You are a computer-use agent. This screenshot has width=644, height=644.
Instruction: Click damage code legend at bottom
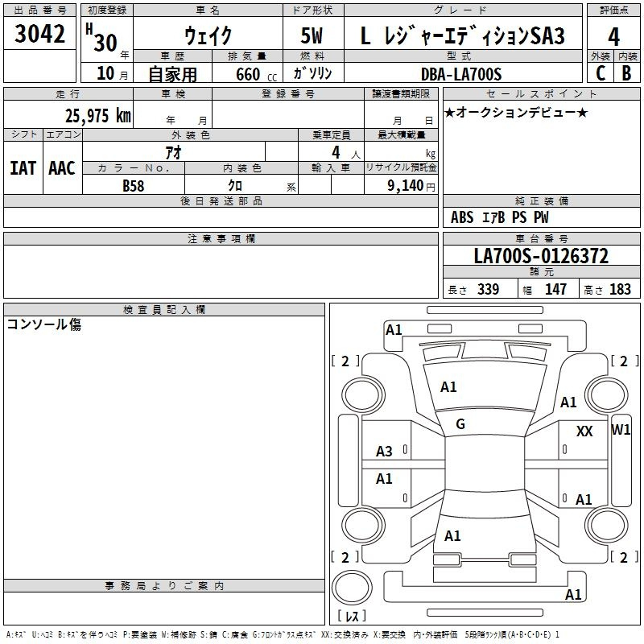[x=283, y=635]
